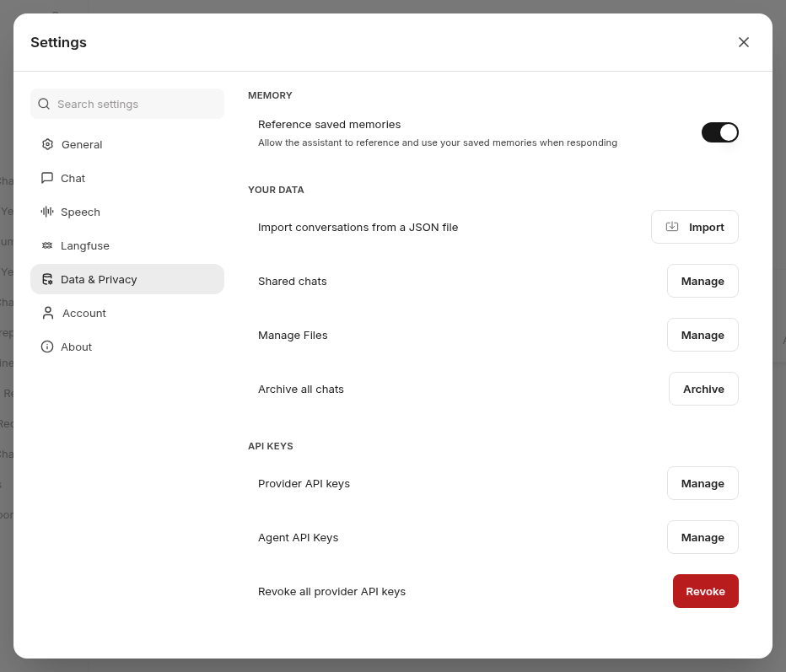This screenshot has height=672, width=786.
Task: Toggle the Reference saved memories switch
Action: 720,132
